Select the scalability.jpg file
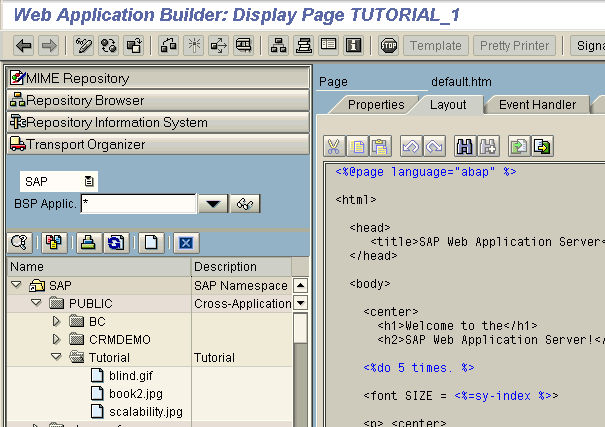Image resolution: width=605 pixels, height=427 pixels. tap(146, 412)
